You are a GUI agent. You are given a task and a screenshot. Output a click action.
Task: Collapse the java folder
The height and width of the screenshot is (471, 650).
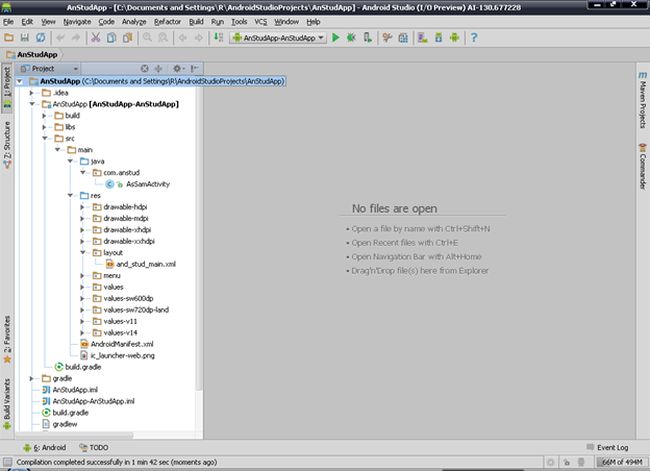(70, 161)
